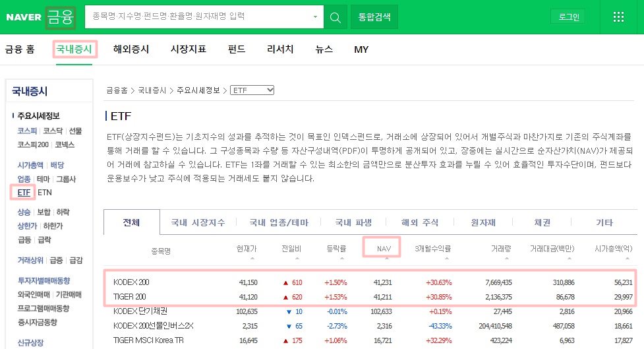Select the 채권 tab

point(542,222)
